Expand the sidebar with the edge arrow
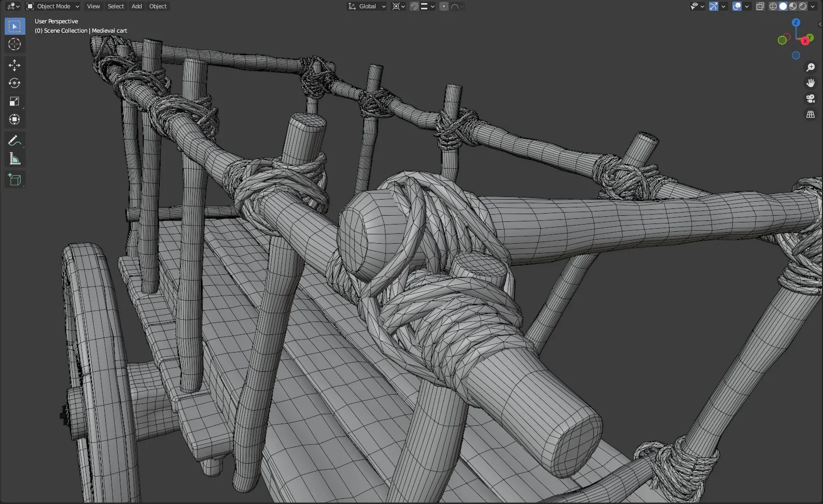The height and width of the screenshot is (504, 823). 820,24
